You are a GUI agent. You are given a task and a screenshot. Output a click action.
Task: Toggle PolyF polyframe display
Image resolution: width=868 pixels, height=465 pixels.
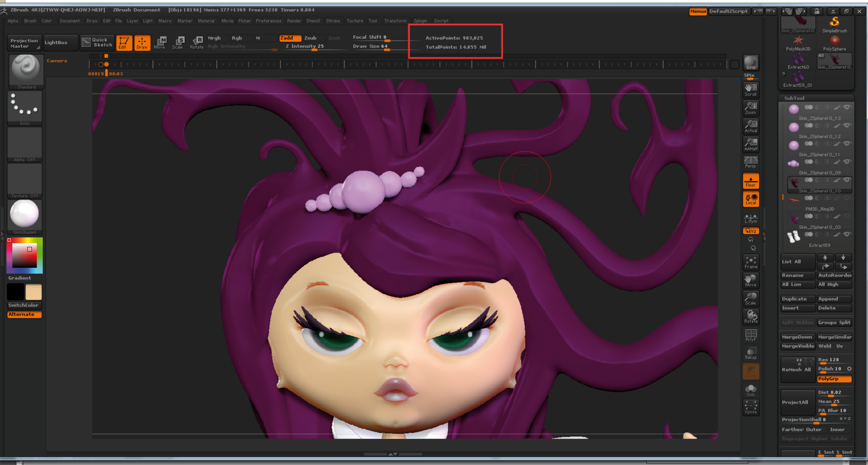(751, 335)
